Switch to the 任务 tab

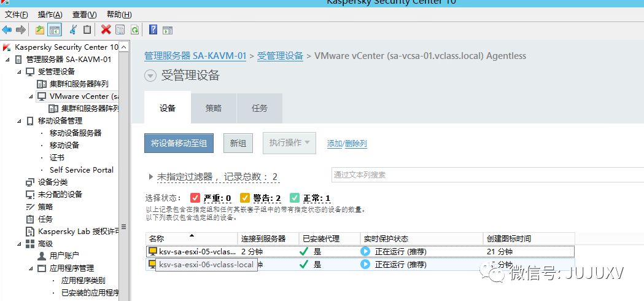coord(260,108)
